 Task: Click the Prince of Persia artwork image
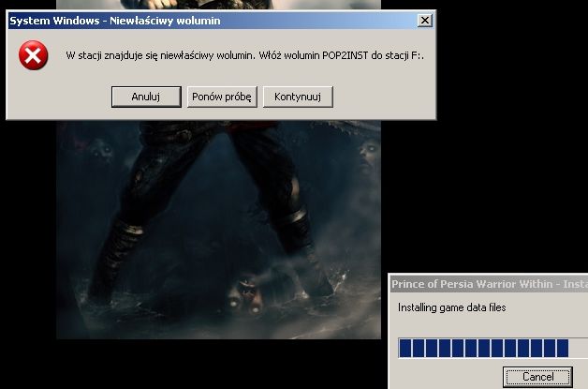click(218, 230)
